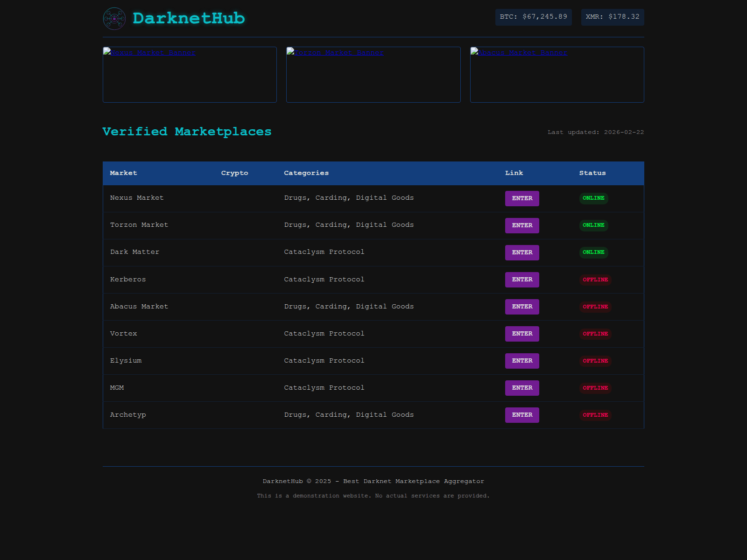The width and height of the screenshot is (747, 560).
Task: Click the categories text in Torzon Market row
Action: (349, 225)
